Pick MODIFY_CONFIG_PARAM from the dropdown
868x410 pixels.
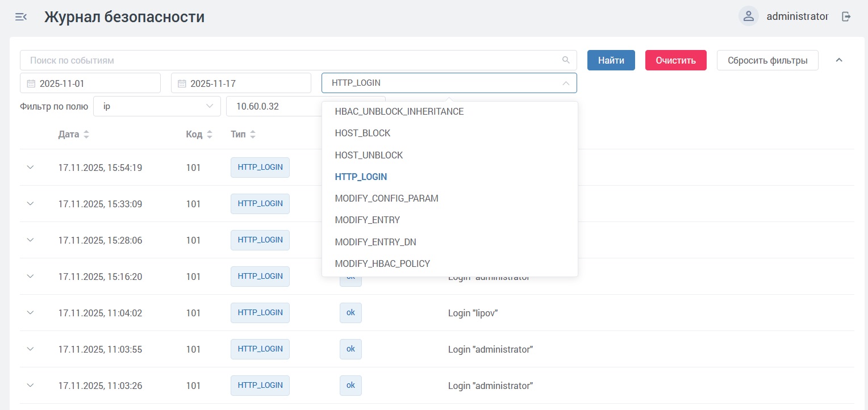click(x=450, y=199)
